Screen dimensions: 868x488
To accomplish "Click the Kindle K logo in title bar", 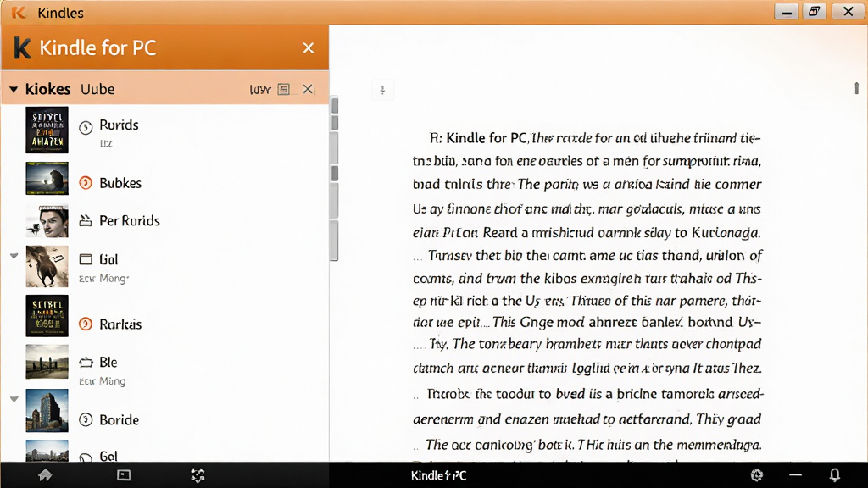I will point(19,12).
